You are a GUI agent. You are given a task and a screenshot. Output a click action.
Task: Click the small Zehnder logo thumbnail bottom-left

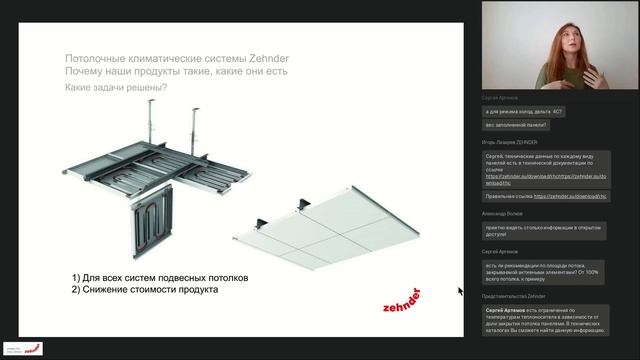pyautogui.click(x=23, y=349)
